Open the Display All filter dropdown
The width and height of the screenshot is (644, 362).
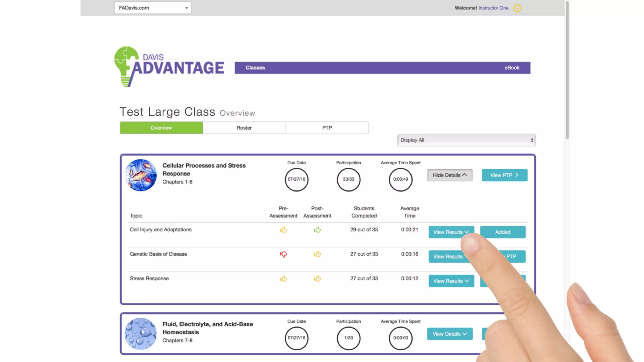pyautogui.click(x=466, y=140)
